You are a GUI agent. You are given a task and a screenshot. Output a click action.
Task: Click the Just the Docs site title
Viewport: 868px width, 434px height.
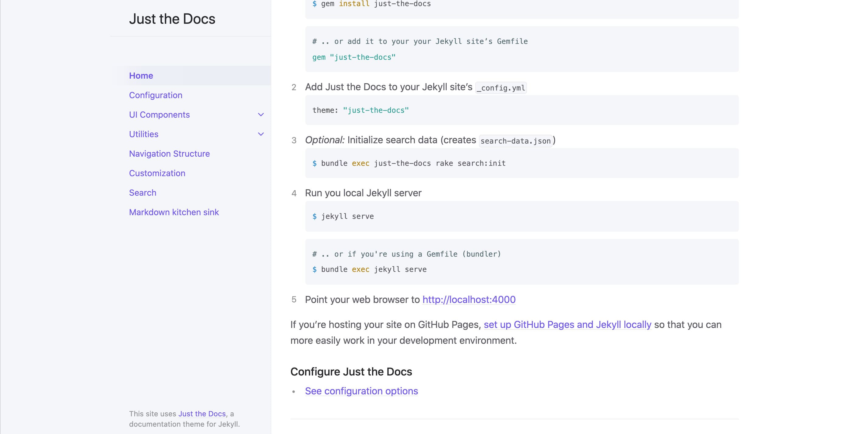[x=172, y=19]
